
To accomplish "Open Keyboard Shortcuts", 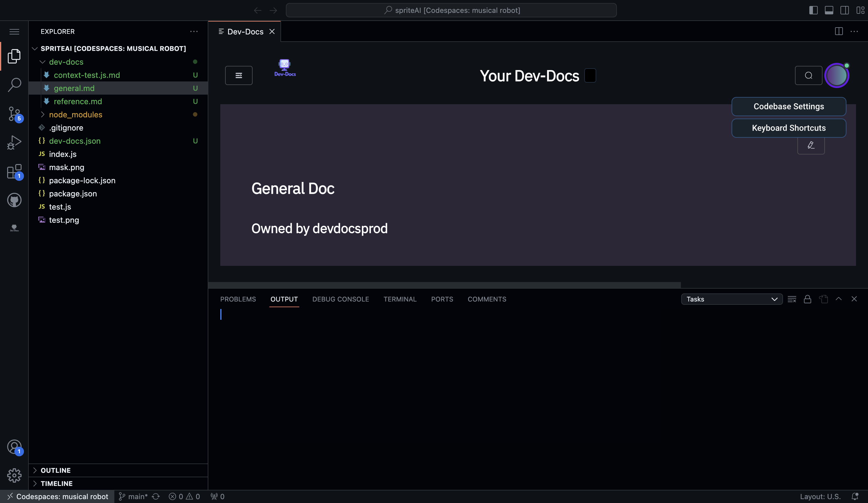I will [788, 128].
